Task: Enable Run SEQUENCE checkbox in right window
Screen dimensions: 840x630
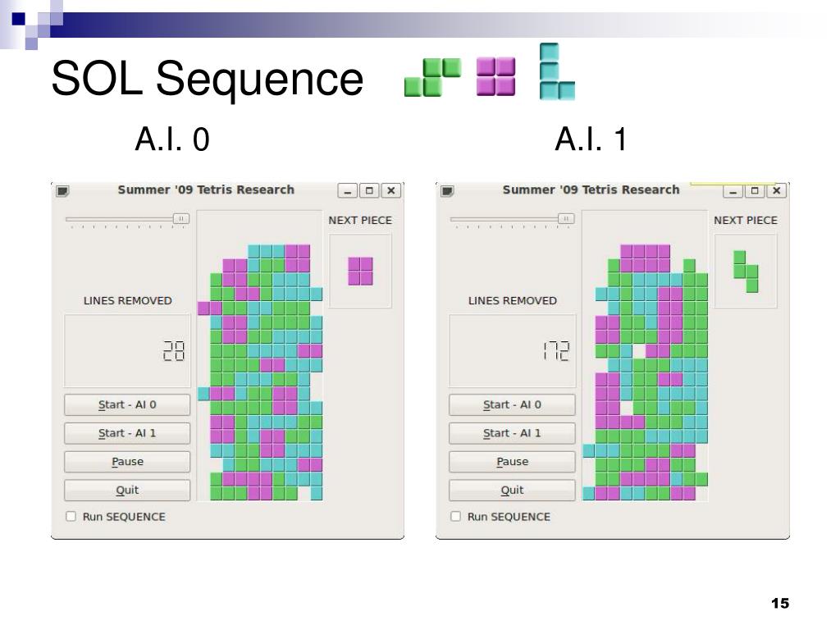Action: click(x=455, y=517)
